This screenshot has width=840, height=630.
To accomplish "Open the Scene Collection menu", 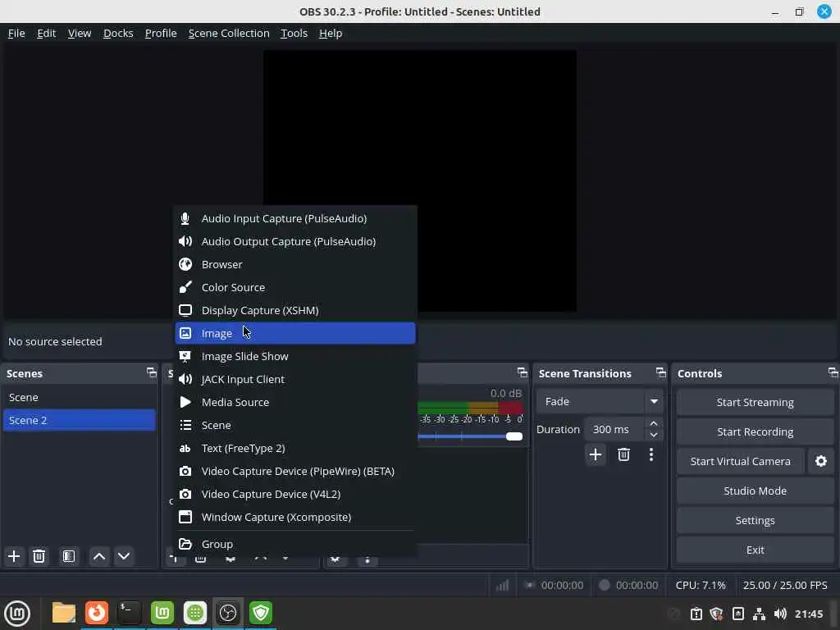I will click(x=229, y=33).
